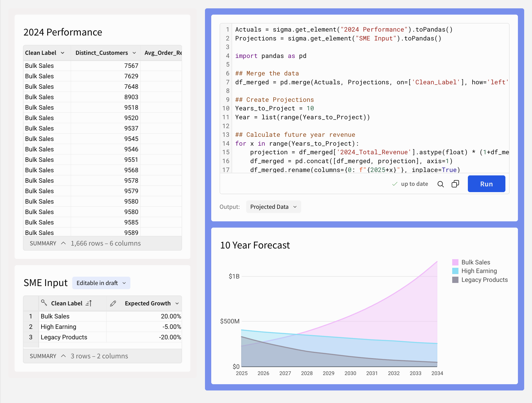Toggle Bulk Sales legend swatch

(x=455, y=262)
